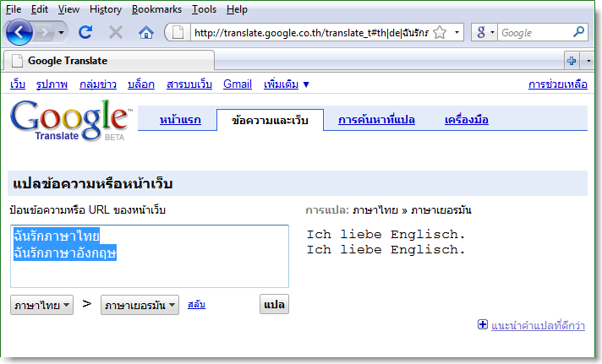Click the ฉันรักภาษาอังกฤษ line in input
The height and width of the screenshot is (364, 602).
65,253
